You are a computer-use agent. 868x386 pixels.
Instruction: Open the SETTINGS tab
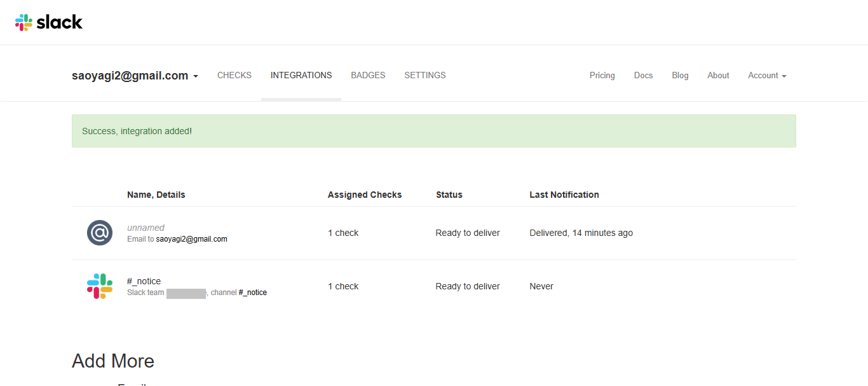pyautogui.click(x=425, y=75)
